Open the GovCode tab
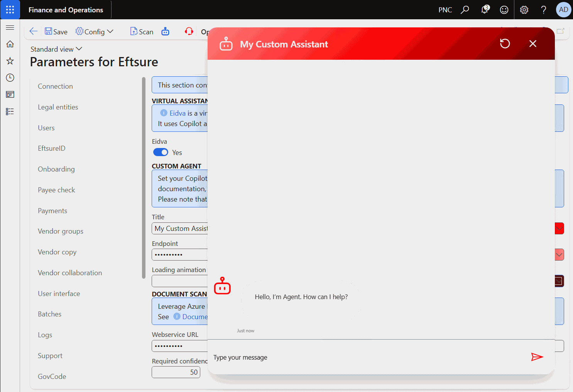Screen dimensions: 573x392 pos(52,377)
